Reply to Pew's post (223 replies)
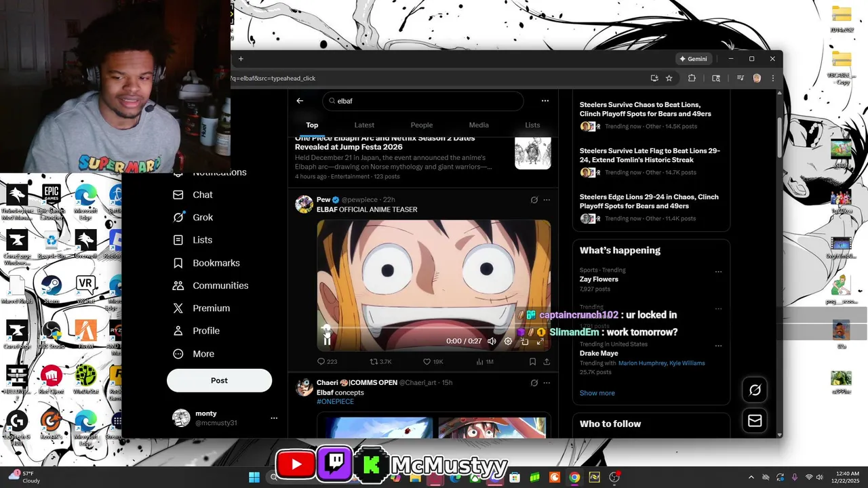Image resolution: width=868 pixels, height=488 pixels. pyautogui.click(x=327, y=362)
